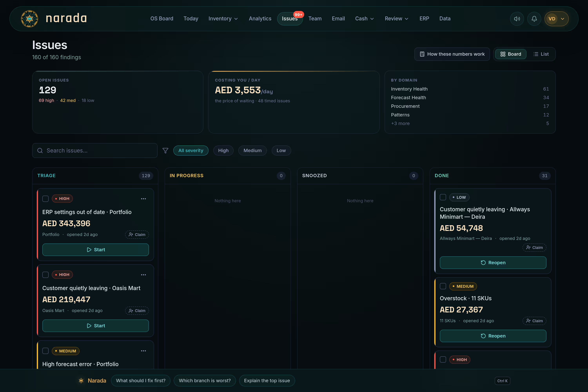Ask Which branch is worst?
Screen dimensions: 588x392
pos(204,380)
